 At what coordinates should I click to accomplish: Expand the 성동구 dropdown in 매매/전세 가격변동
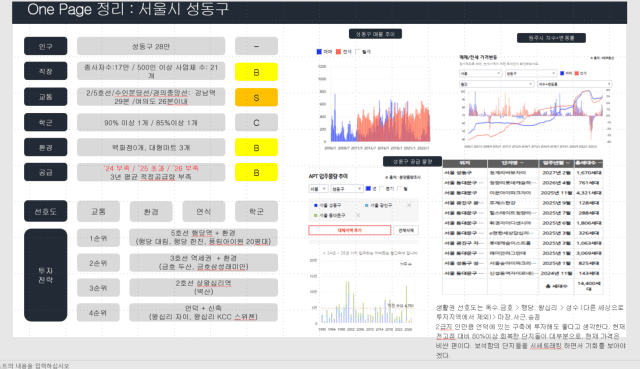click(x=531, y=73)
